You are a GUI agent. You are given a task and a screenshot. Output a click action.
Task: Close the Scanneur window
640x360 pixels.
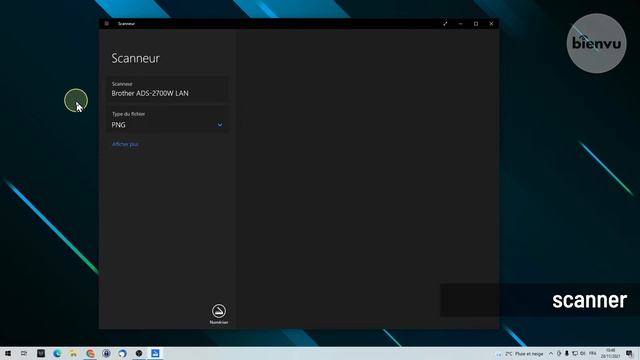coord(491,24)
